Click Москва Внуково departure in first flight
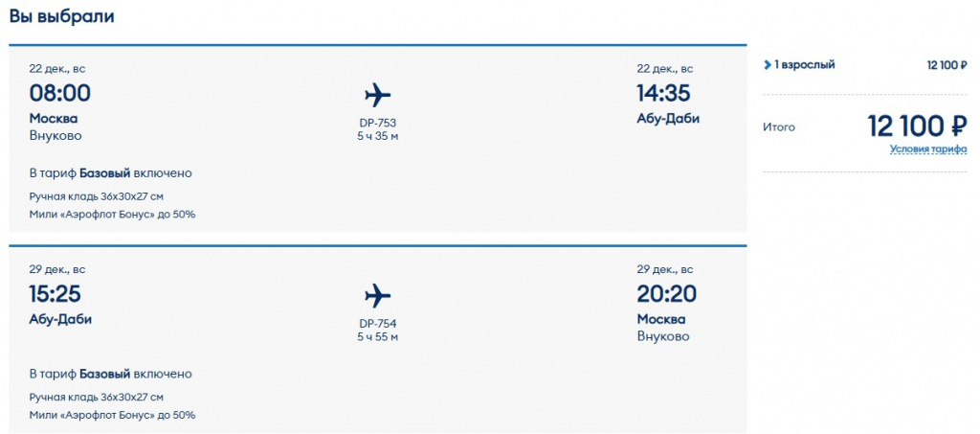This screenshot has width=980, height=434. (55, 126)
